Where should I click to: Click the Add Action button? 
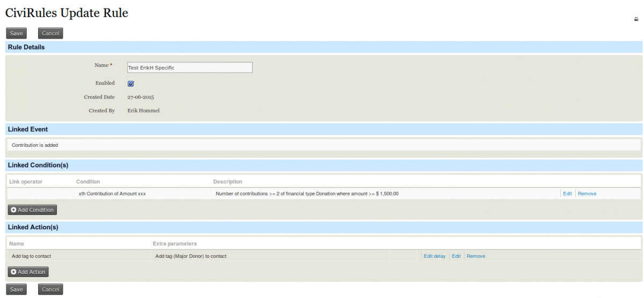pos(28,272)
